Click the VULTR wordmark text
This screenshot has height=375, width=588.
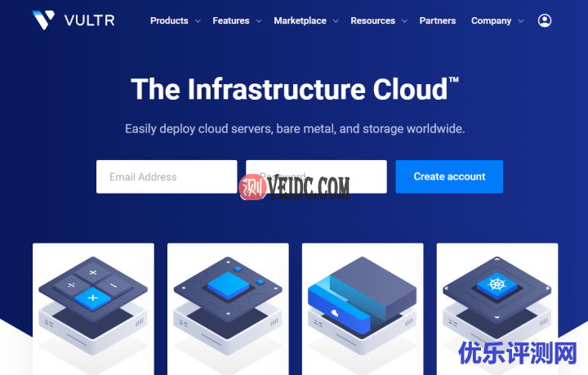coord(89,20)
